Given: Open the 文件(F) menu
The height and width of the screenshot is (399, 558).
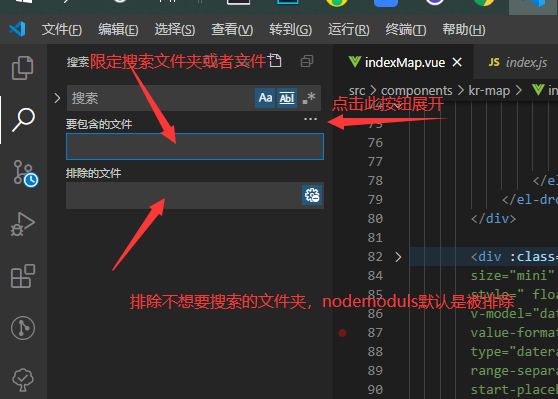Looking at the screenshot, I should (62, 30).
